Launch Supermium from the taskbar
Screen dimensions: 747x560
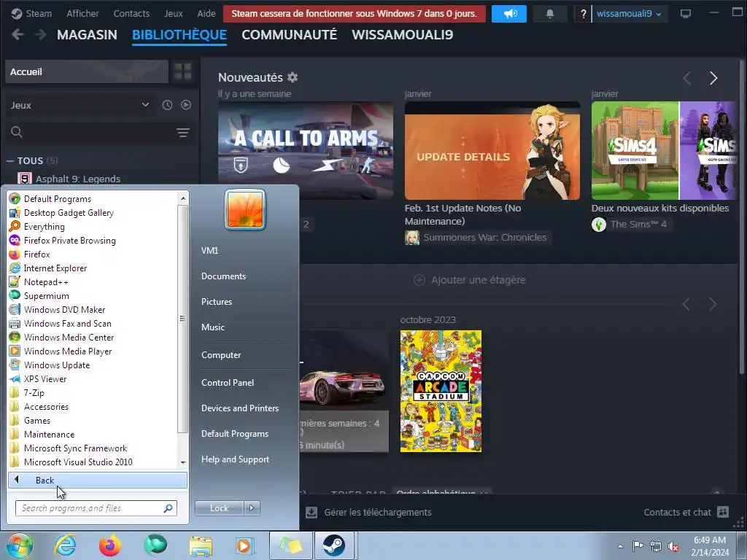[x=155, y=545]
